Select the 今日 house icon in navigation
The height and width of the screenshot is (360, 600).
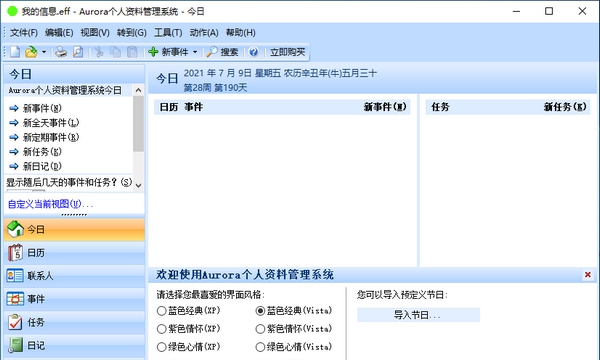pyautogui.click(x=15, y=229)
